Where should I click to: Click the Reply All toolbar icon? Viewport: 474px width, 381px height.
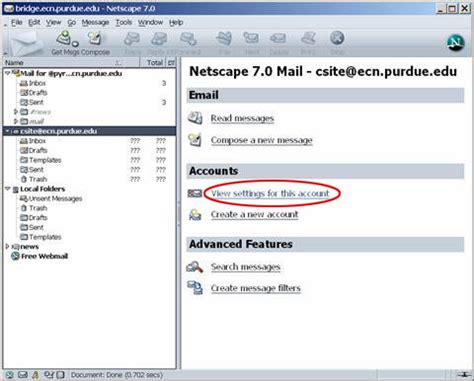pyautogui.click(x=159, y=39)
